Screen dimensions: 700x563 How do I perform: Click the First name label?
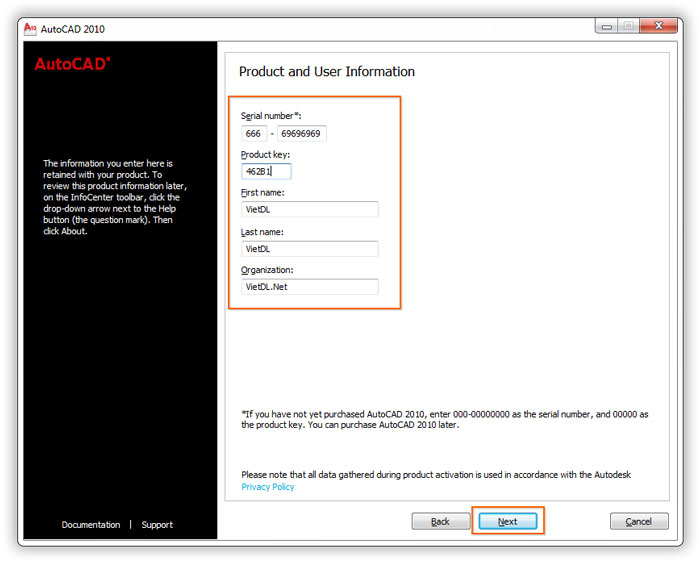[262, 192]
